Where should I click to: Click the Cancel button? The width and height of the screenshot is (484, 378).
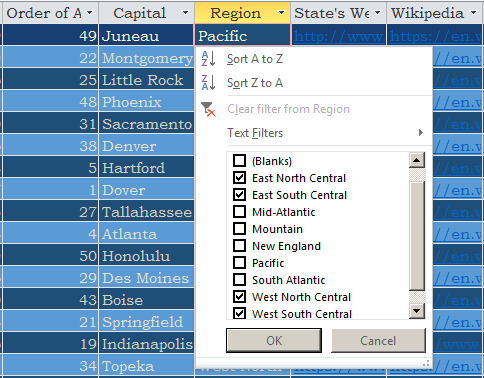(378, 340)
